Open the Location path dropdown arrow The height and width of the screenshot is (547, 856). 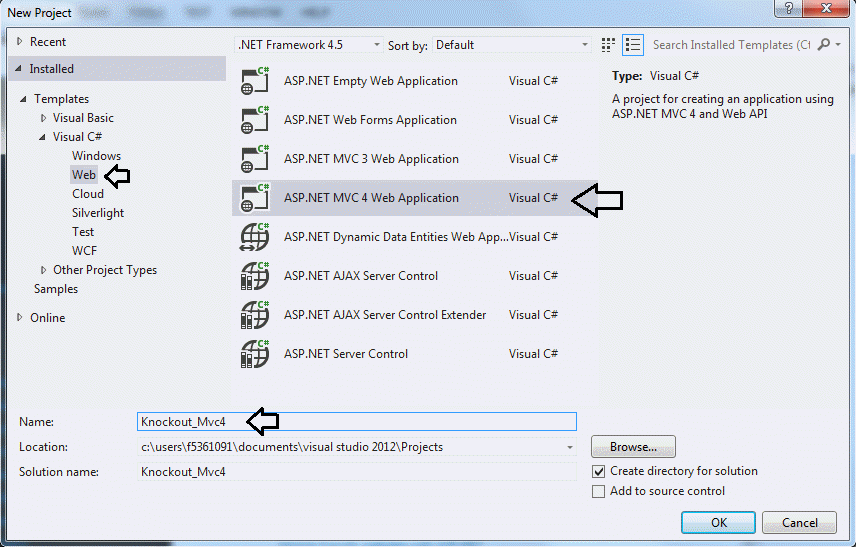pyautogui.click(x=569, y=447)
